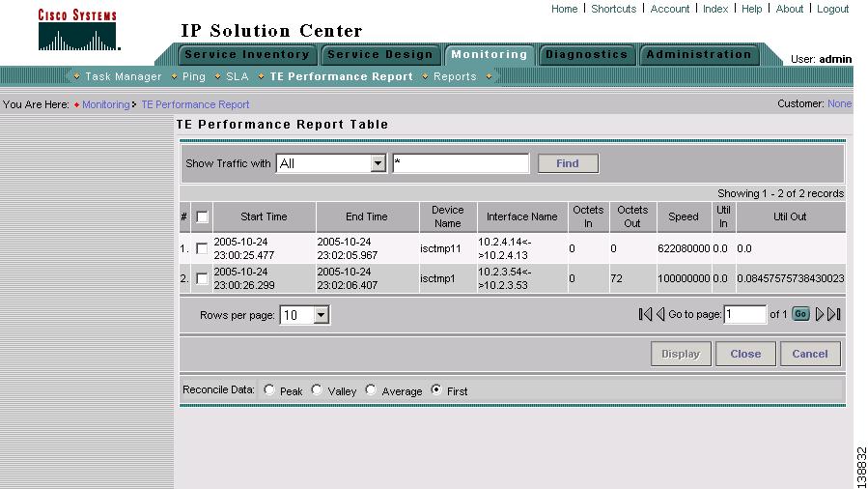Click speed value 100000000
This screenshot has width=868, height=489.
click(x=684, y=278)
